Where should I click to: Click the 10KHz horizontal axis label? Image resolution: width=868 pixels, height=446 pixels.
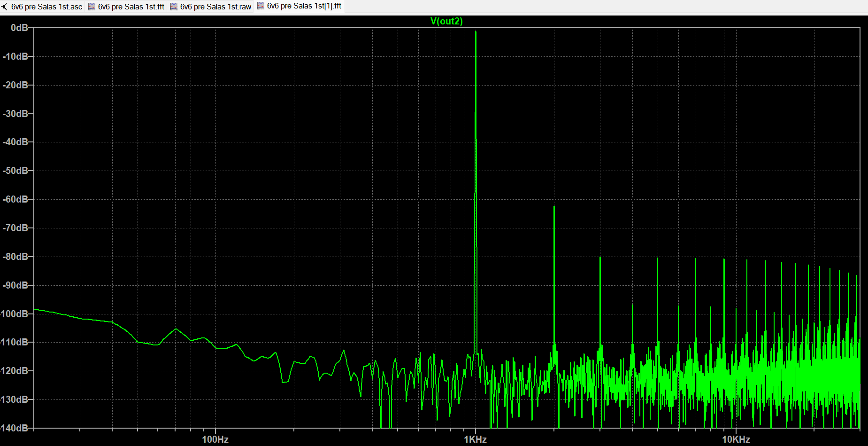[x=736, y=439]
